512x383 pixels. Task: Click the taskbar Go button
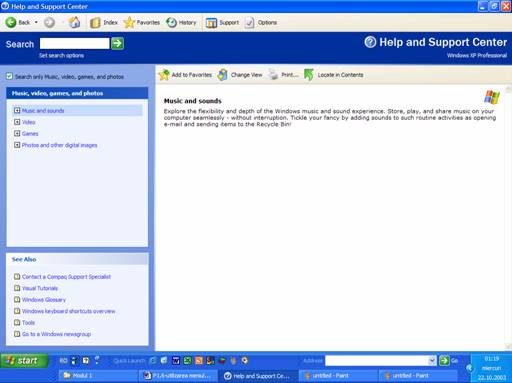click(449, 361)
